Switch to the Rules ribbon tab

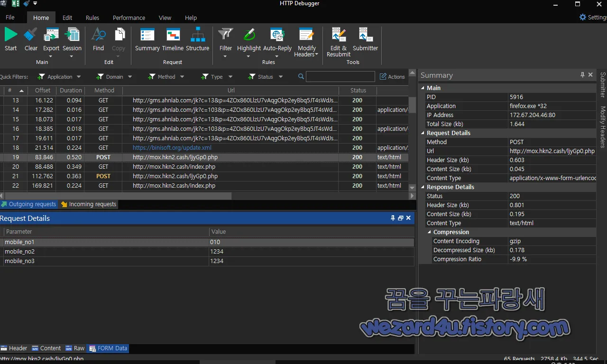(x=92, y=18)
